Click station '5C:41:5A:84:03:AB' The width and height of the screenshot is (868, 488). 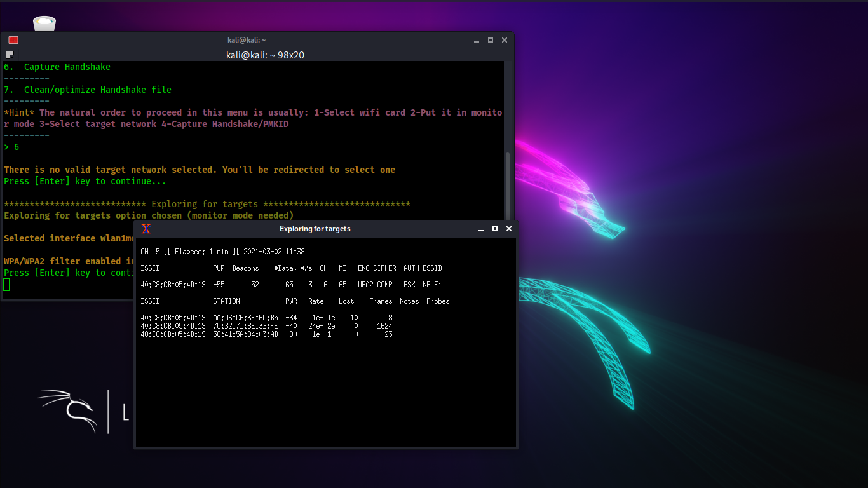point(245,334)
